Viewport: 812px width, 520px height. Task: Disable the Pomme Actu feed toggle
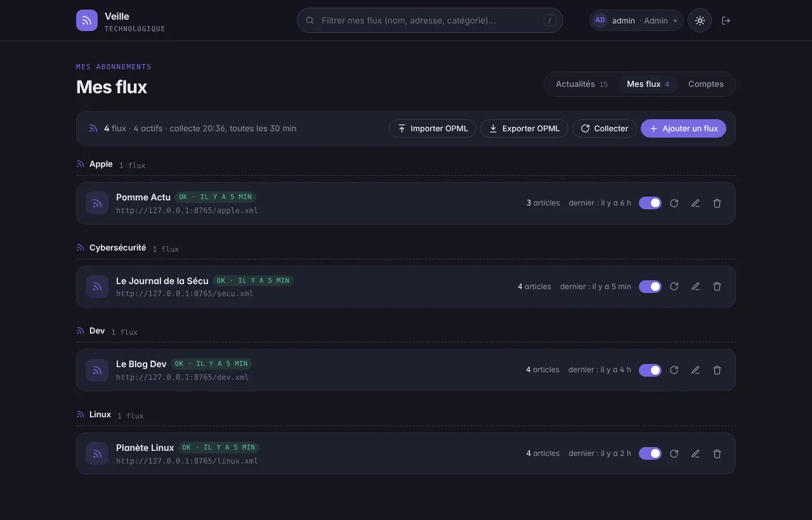(650, 203)
